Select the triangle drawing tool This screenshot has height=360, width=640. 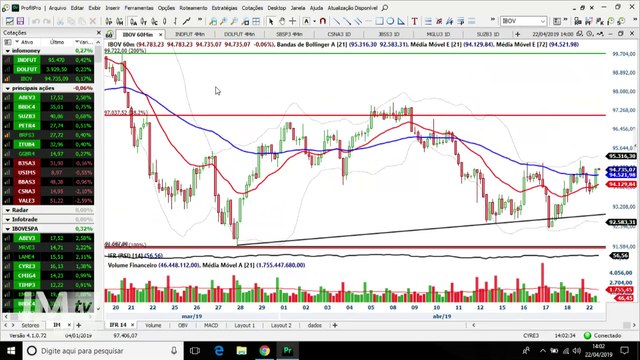401,21
